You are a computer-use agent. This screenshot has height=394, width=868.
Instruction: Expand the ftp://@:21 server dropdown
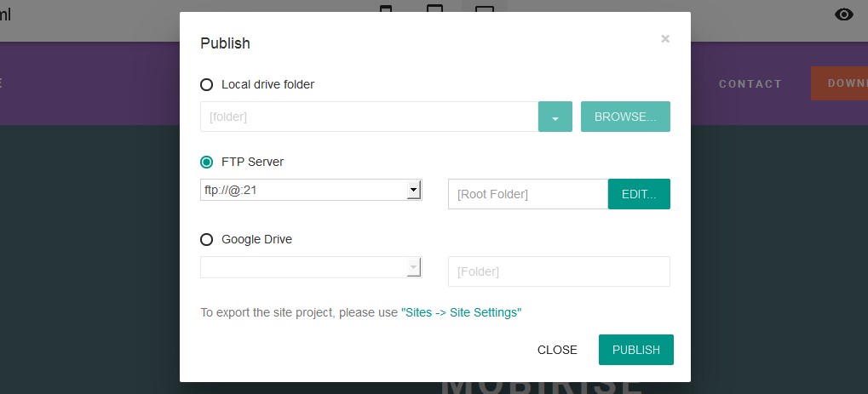(x=413, y=190)
